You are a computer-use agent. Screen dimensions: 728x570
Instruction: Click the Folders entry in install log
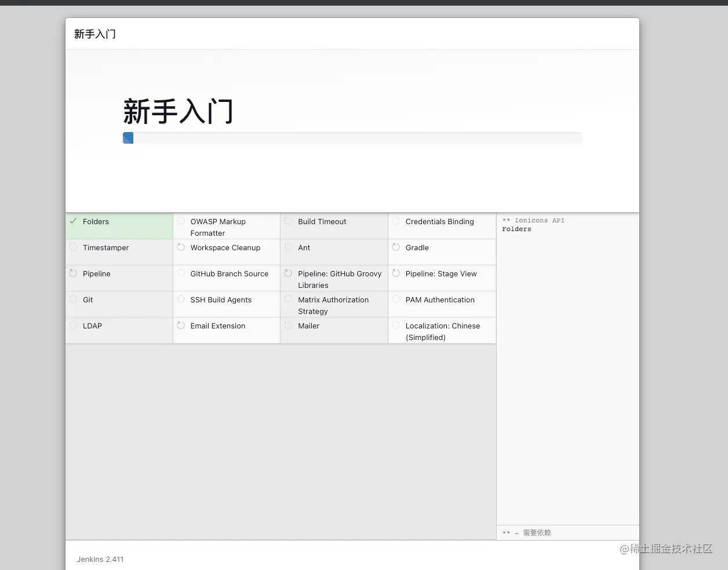[516, 229]
